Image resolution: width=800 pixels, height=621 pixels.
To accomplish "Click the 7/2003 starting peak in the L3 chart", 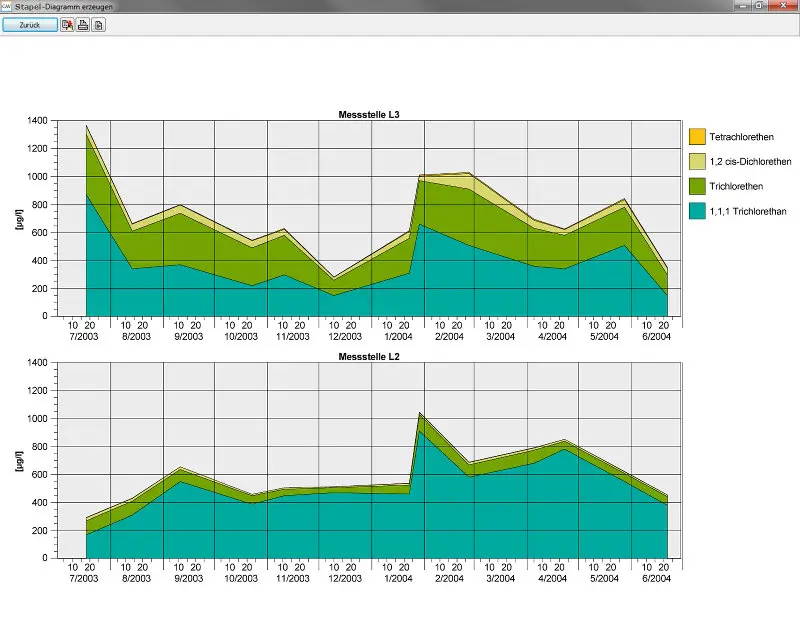I will click(86, 126).
